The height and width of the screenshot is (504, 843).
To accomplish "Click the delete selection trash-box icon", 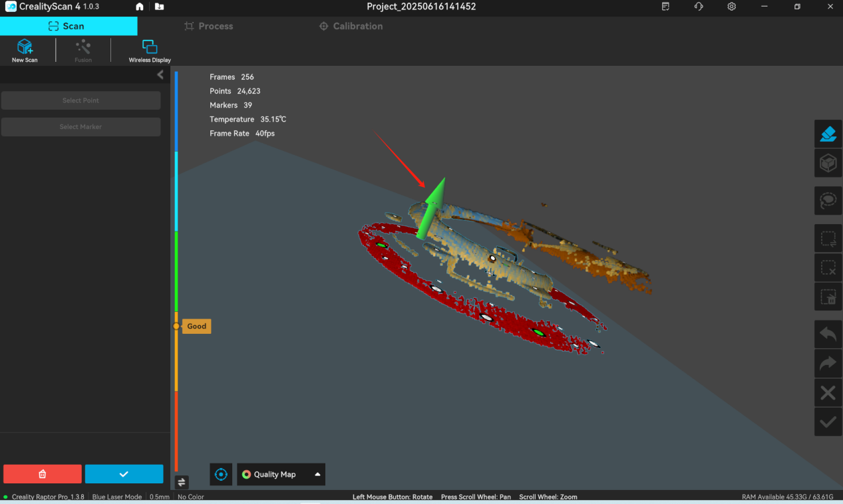I will pyautogui.click(x=828, y=297).
